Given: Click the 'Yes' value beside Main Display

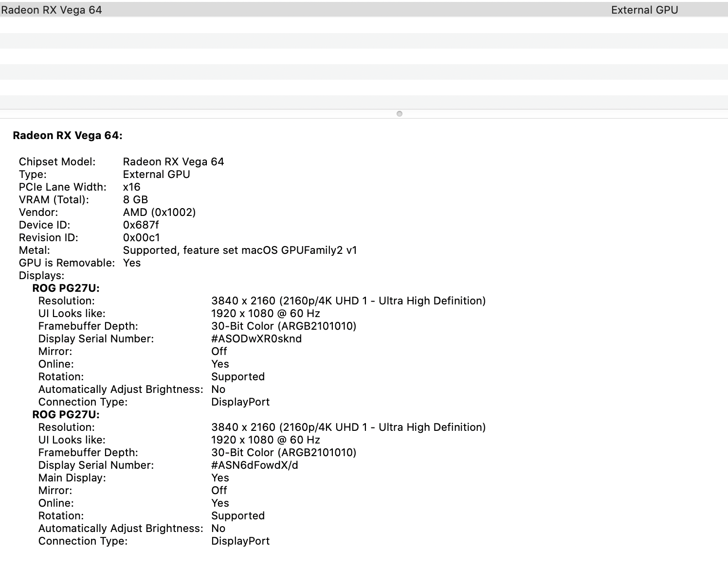Looking at the screenshot, I should [x=220, y=478].
